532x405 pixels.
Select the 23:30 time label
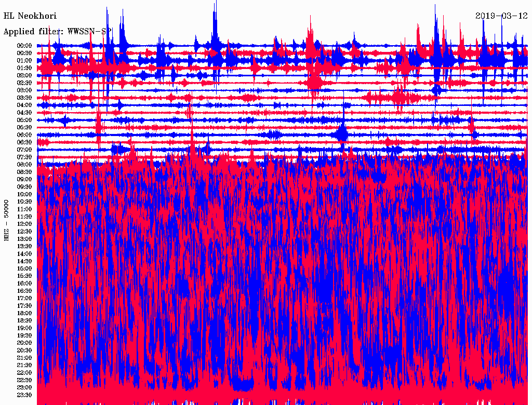point(24,395)
